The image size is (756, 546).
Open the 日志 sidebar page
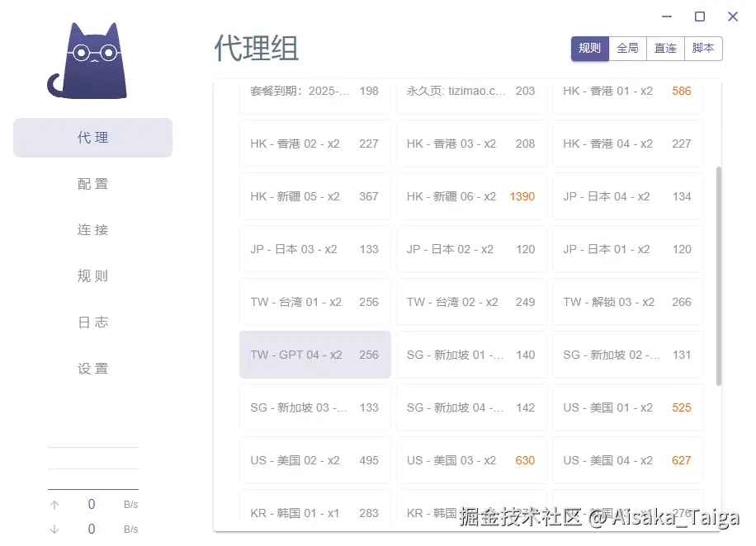pyautogui.click(x=92, y=322)
